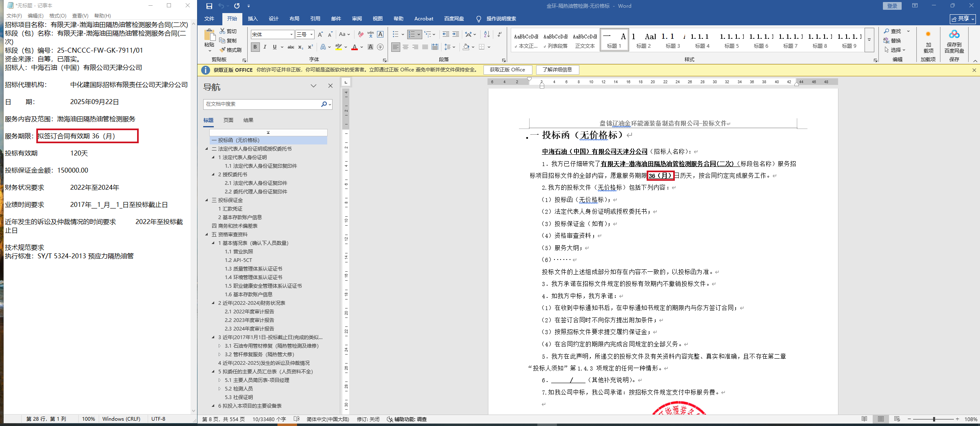Apply superscript with the x² icon

(310, 47)
